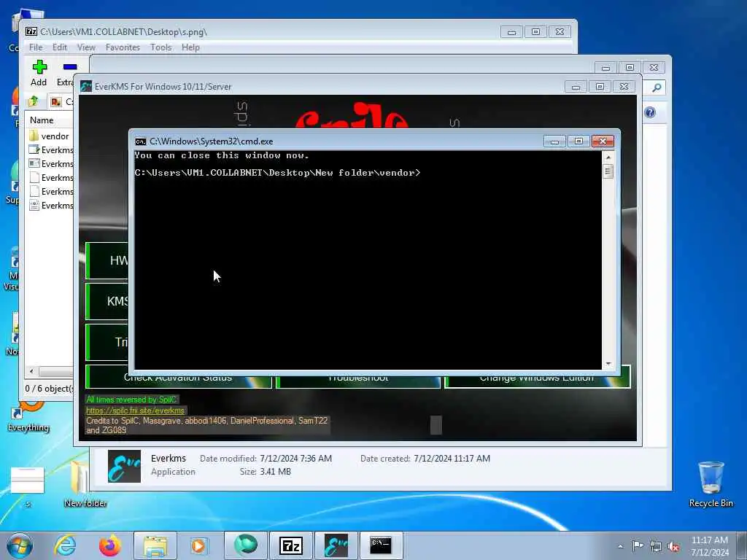Select the New folder desktop icon

click(x=86, y=484)
